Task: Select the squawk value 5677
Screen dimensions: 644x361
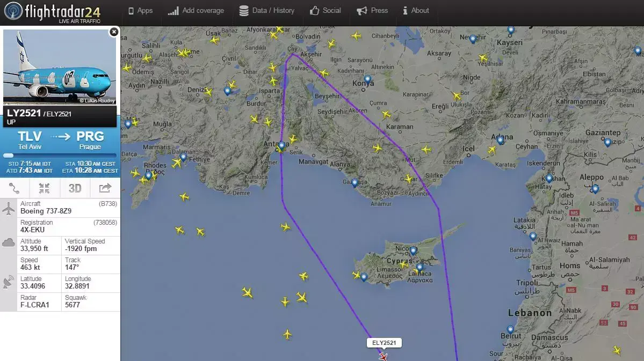Action: coord(73,305)
